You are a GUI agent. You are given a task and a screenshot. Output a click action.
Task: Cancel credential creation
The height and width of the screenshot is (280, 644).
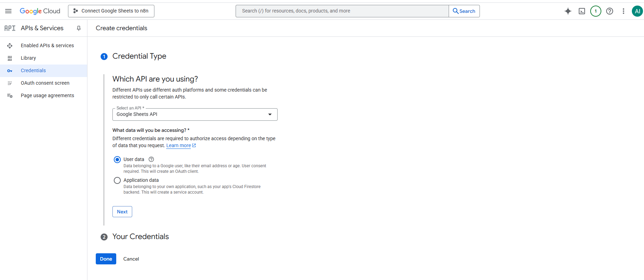pos(131,259)
